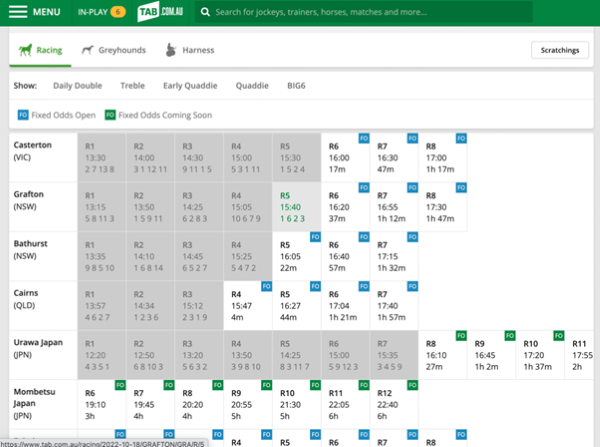Viewport: 600px width, 447px height.
Task: Open the In-Play count badge
Action: (118, 12)
